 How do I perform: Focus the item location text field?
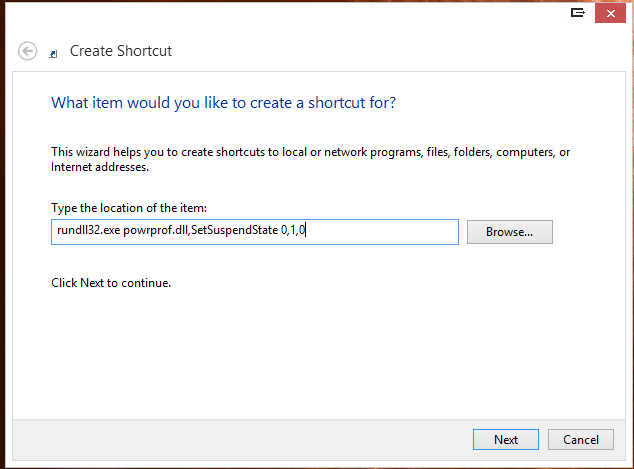(255, 232)
